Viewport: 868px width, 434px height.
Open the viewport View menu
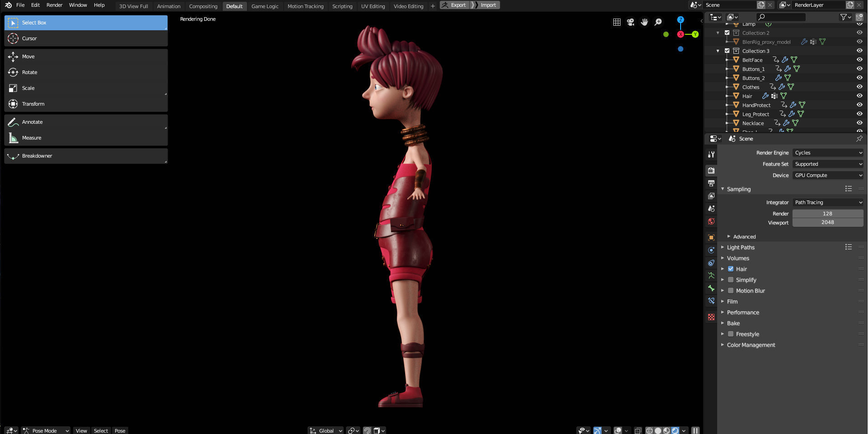tap(81, 430)
